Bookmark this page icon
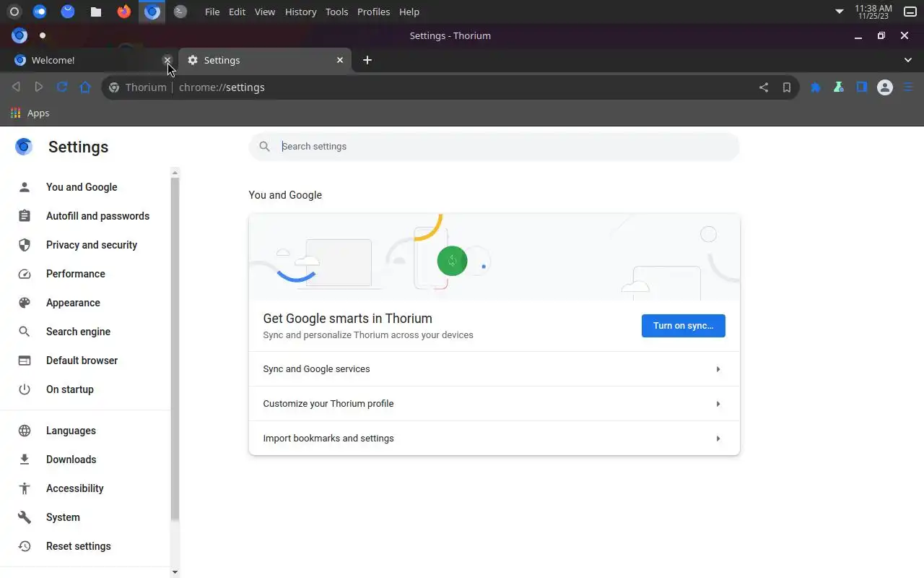 [787, 87]
